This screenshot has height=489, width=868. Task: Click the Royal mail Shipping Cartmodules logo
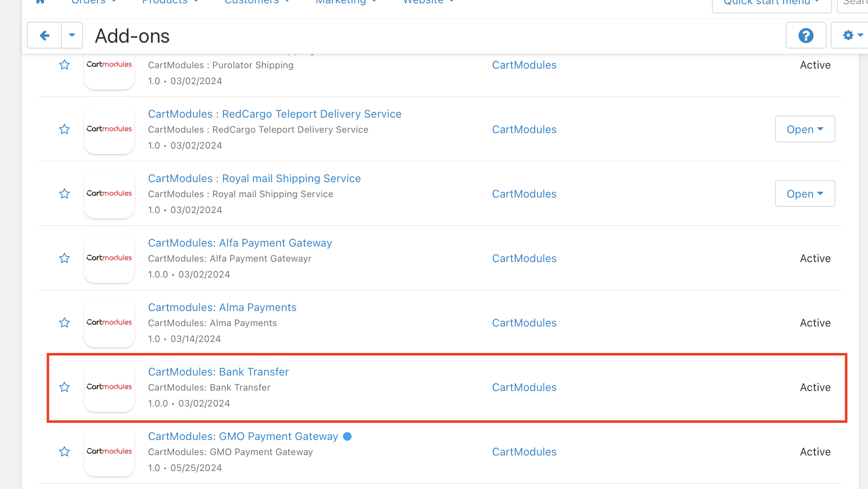click(x=109, y=193)
